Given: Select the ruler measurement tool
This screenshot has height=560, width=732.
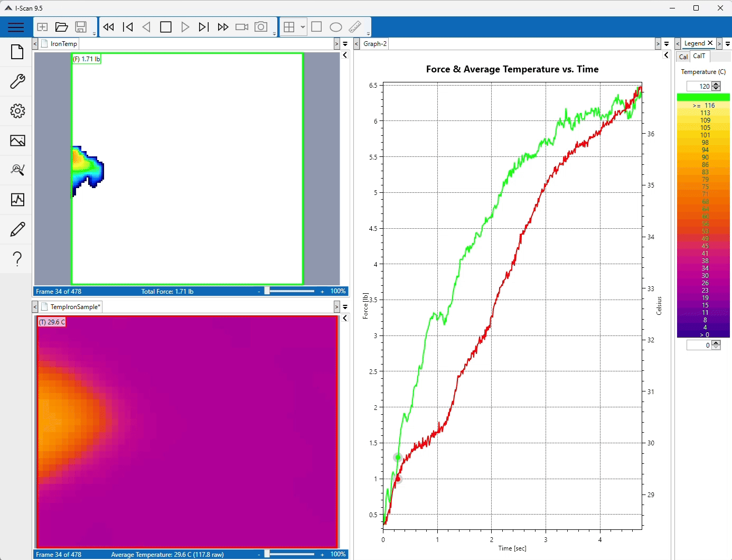Looking at the screenshot, I should pyautogui.click(x=355, y=26).
